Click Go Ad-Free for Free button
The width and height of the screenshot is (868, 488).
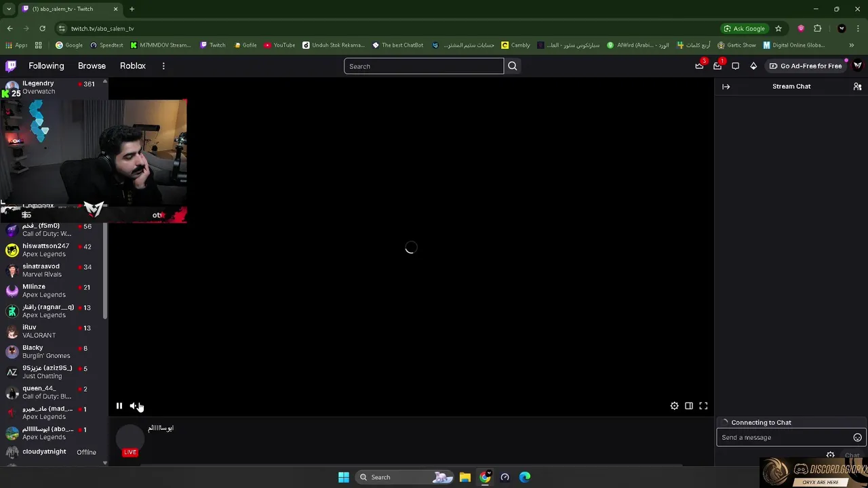[806, 66]
